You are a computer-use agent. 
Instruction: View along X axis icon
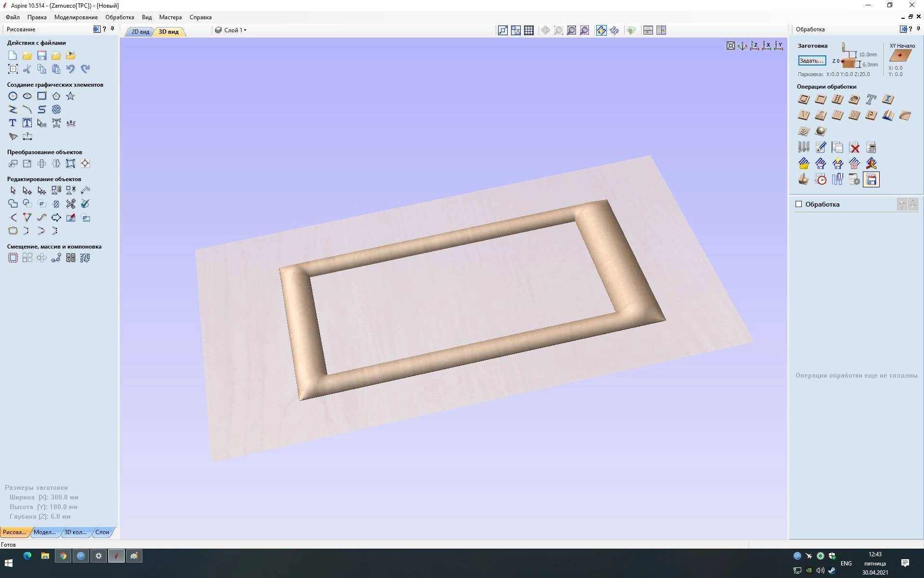[x=767, y=46]
